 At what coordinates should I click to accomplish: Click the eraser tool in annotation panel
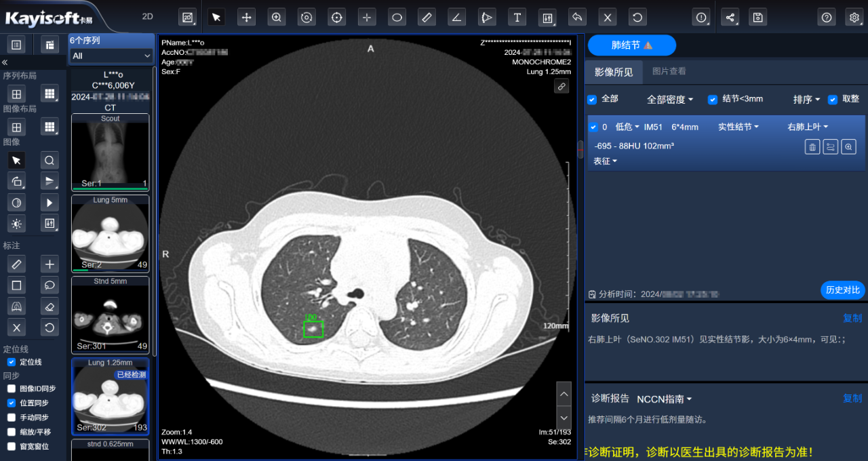(x=50, y=306)
